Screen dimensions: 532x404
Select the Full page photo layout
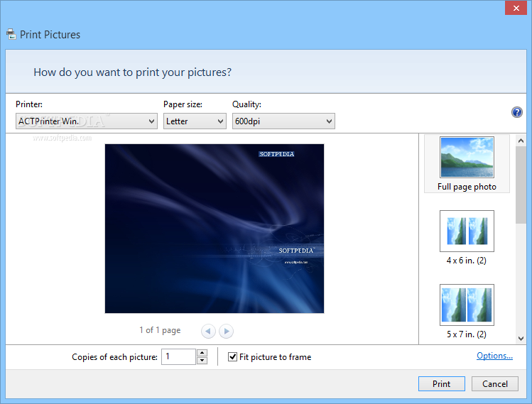click(x=467, y=164)
